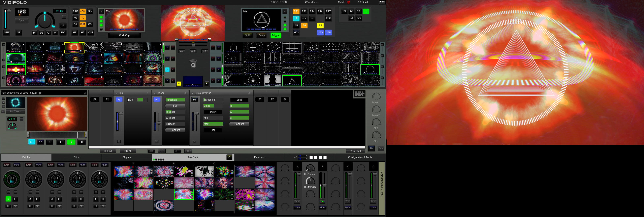This screenshot has width=644, height=217.
Task: Select the highlighted clip thumbnail in slot 4
Action: click(x=74, y=47)
